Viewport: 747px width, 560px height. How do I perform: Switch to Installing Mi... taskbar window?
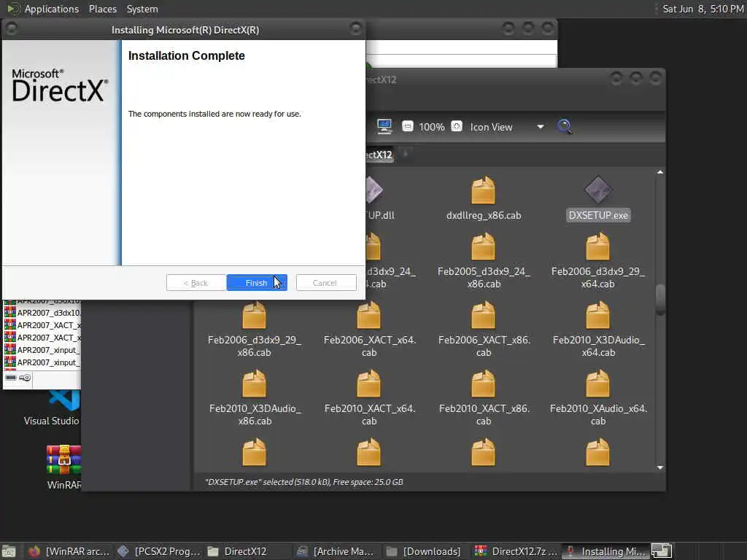tap(605, 551)
